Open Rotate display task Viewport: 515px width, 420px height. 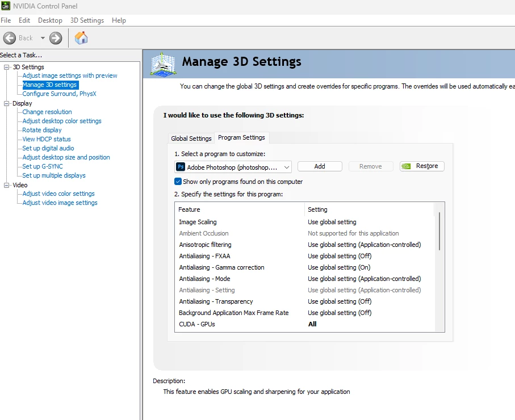pyautogui.click(x=41, y=130)
